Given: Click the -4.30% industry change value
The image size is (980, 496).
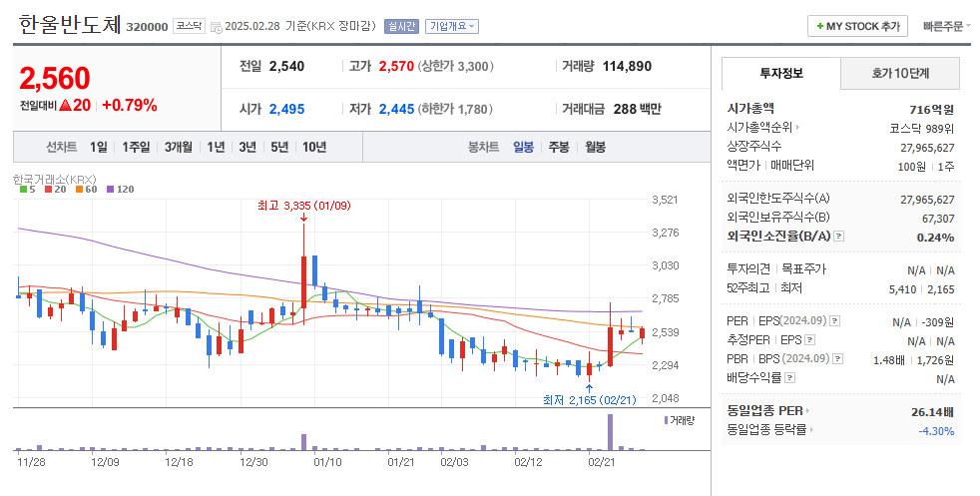Looking at the screenshot, I should (936, 431).
